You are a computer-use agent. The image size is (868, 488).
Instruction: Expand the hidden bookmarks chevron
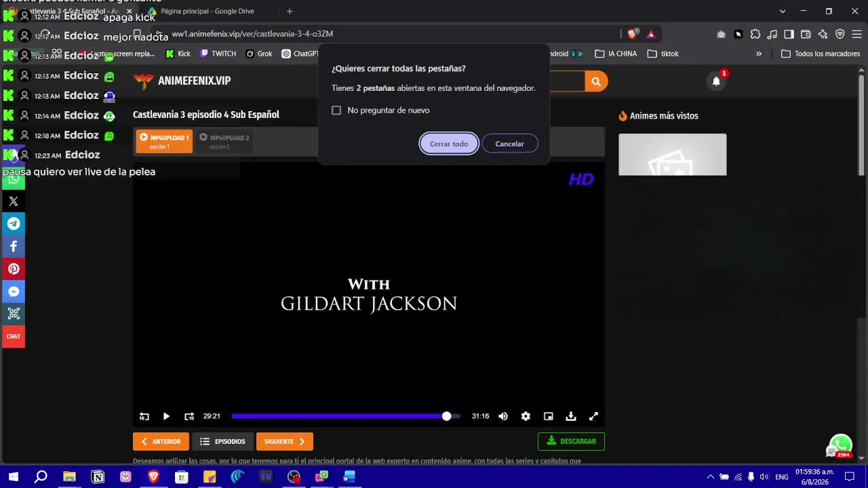[759, 54]
